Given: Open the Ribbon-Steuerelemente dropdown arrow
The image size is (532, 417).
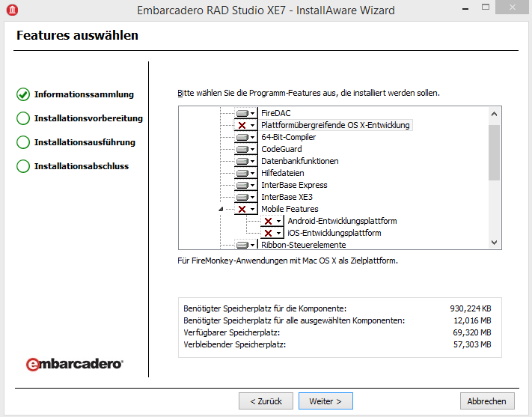Looking at the screenshot, I should pyautogui.click(x=252, y=245).
